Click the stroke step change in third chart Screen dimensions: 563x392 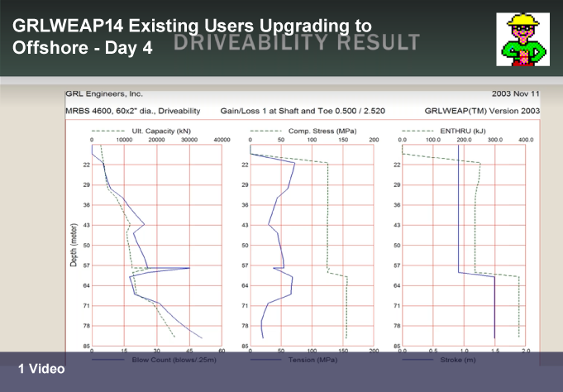(477, 275)
